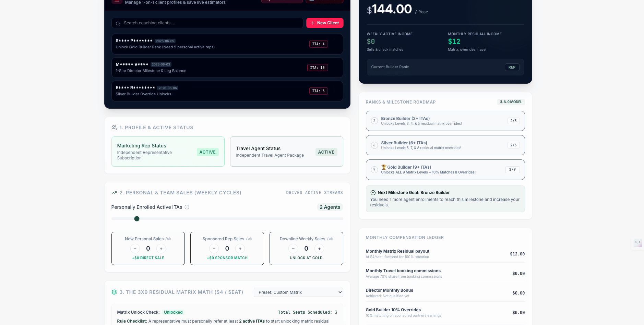Viewport: 644px width, 325px height.
Task: Decrease New Personal Sales with minus button
Action: (x=135, y=249)
